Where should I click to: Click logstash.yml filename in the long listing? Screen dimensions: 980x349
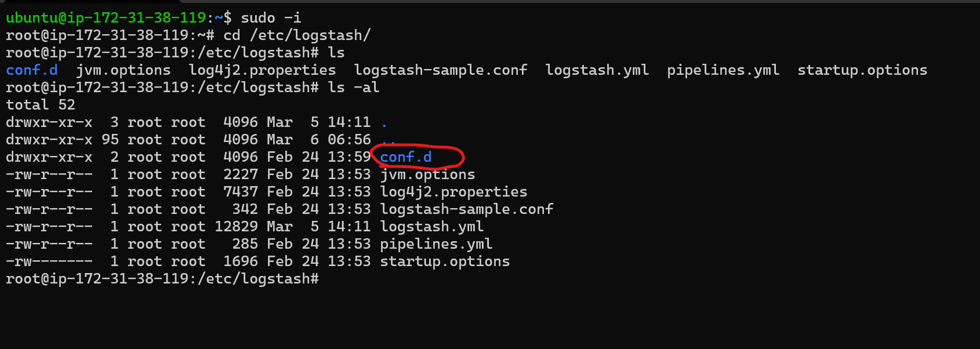(431, 227)
